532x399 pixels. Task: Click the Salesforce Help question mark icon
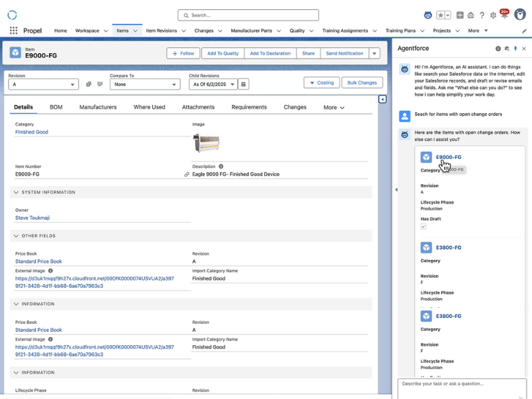481,15
